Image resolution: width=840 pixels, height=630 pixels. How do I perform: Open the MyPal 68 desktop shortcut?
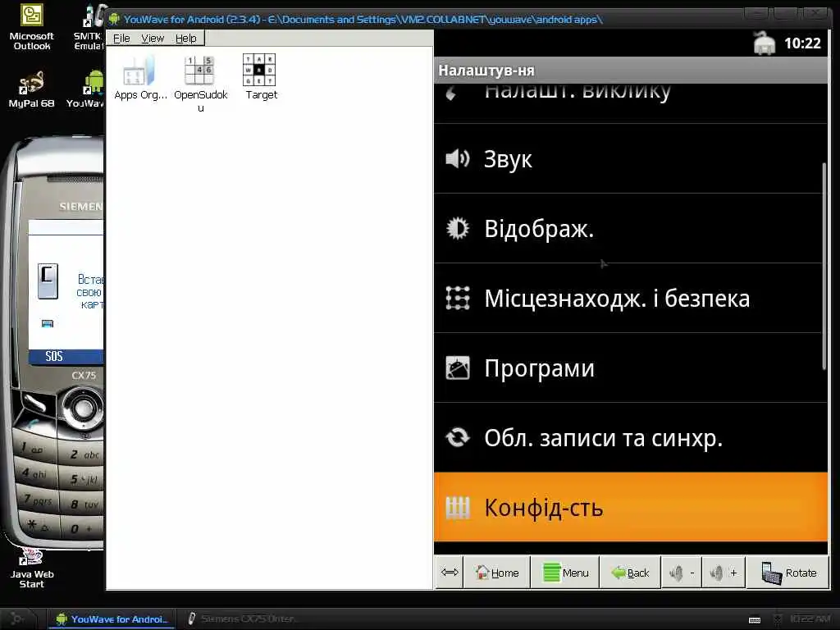[x=31, y=89]
